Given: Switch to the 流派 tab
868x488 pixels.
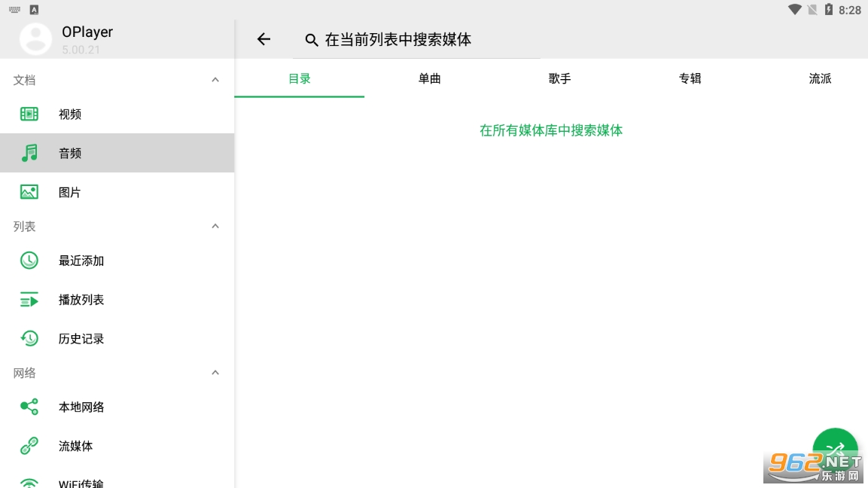Looking at the screenshot, I should click(x=820, y=78).
